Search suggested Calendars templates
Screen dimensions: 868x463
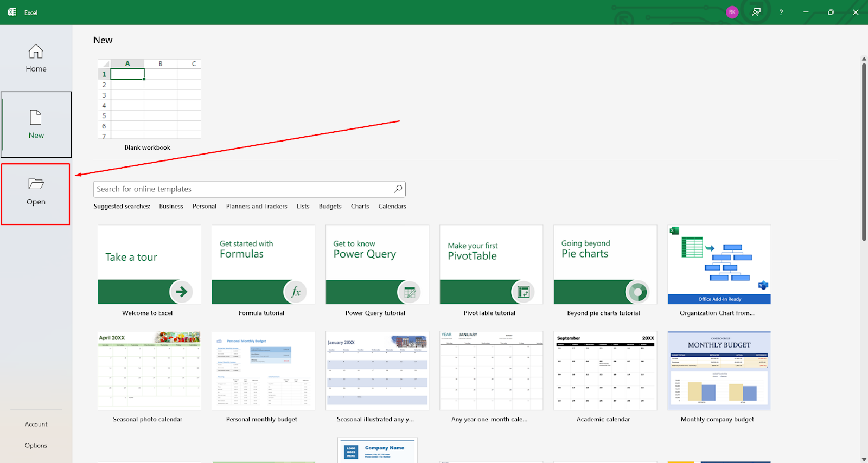(x=392, y=206)
